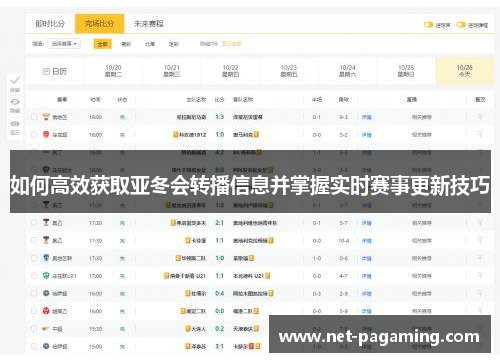Open the 日历 calendar picker
The width and height of the screenshot is (500, 362).
[55, 71]
